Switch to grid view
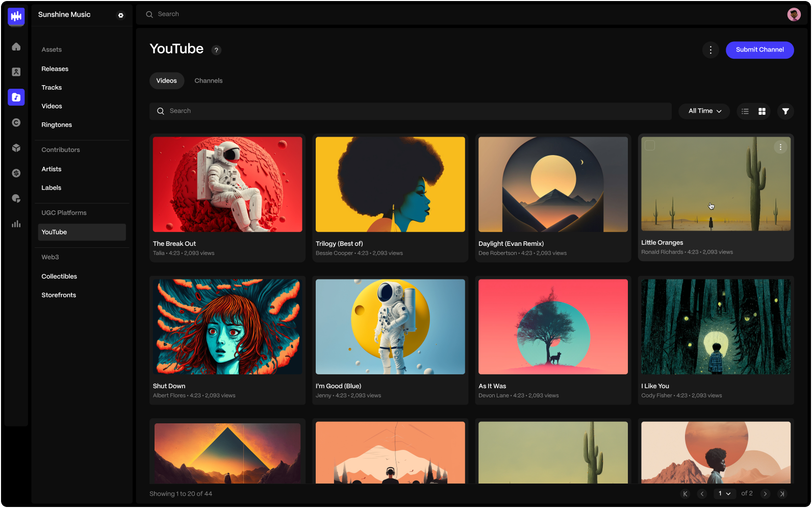Image resolution: width=812 pixels, height=508 pixels. click(x=762, y=111)
